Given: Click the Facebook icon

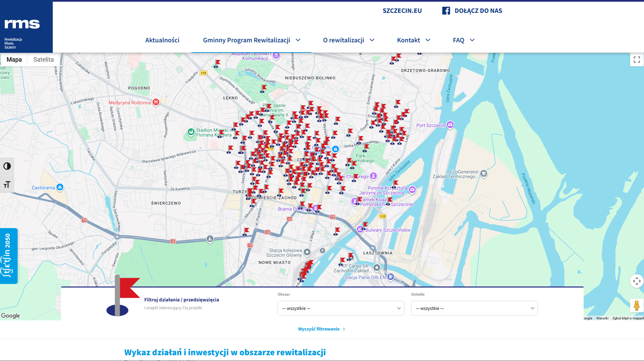Looking at the screenshot, I should (x=446, y=10).
